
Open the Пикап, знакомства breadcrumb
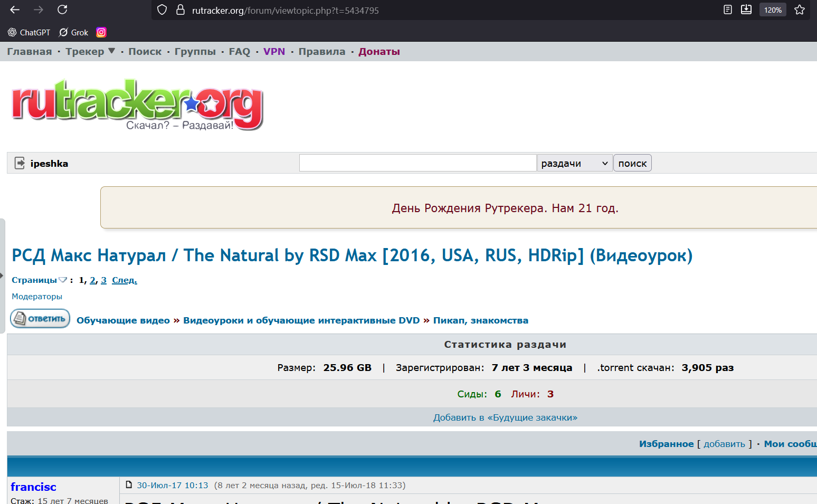click(x=481, y=320)
